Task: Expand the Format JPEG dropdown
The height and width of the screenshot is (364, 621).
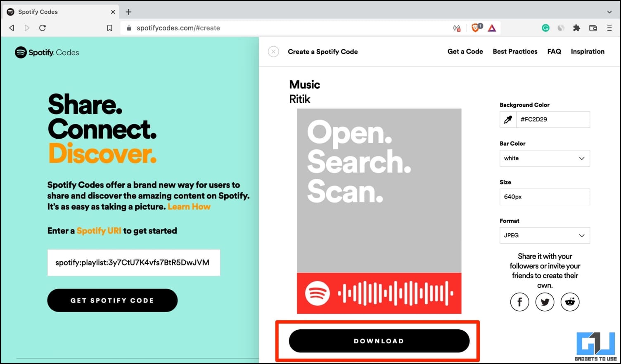Action: (545, 235)
